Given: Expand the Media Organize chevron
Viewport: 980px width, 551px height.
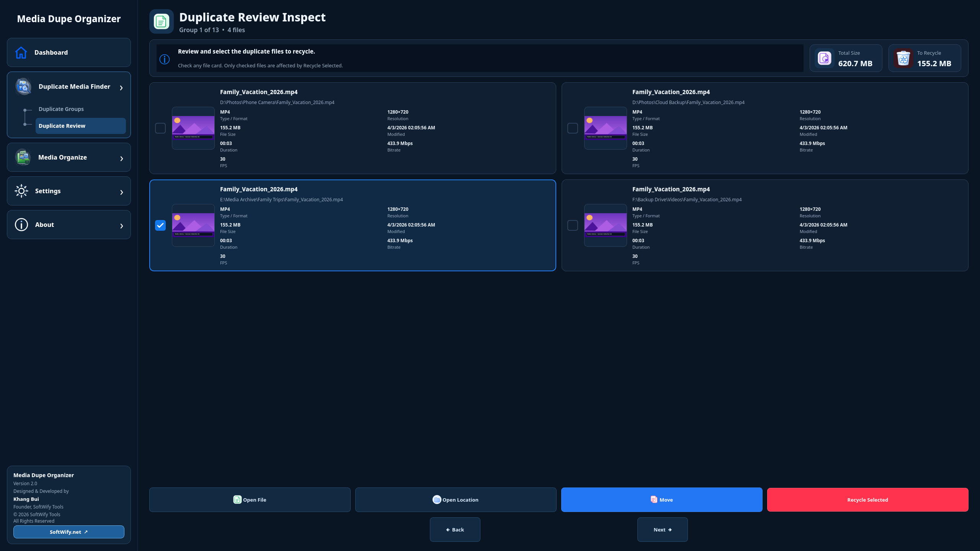Looking at the screenshot, I should click(x=122, y=158).
